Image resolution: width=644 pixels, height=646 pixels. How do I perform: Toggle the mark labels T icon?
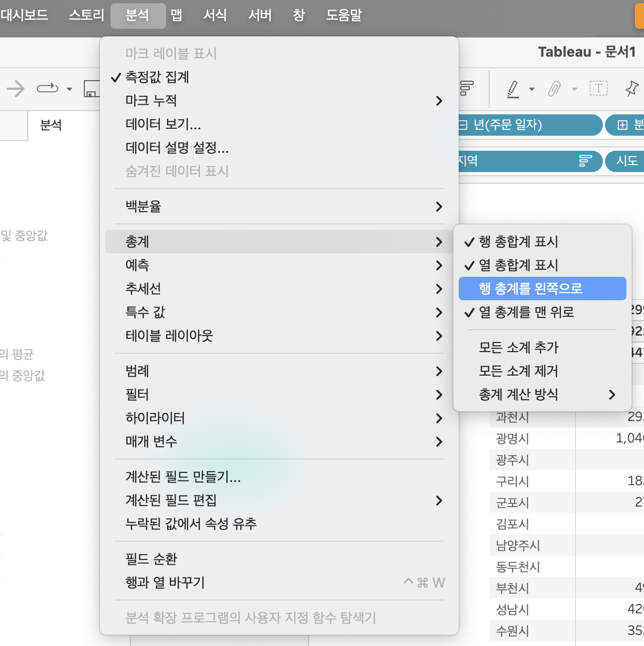click(x=599, y=88)
